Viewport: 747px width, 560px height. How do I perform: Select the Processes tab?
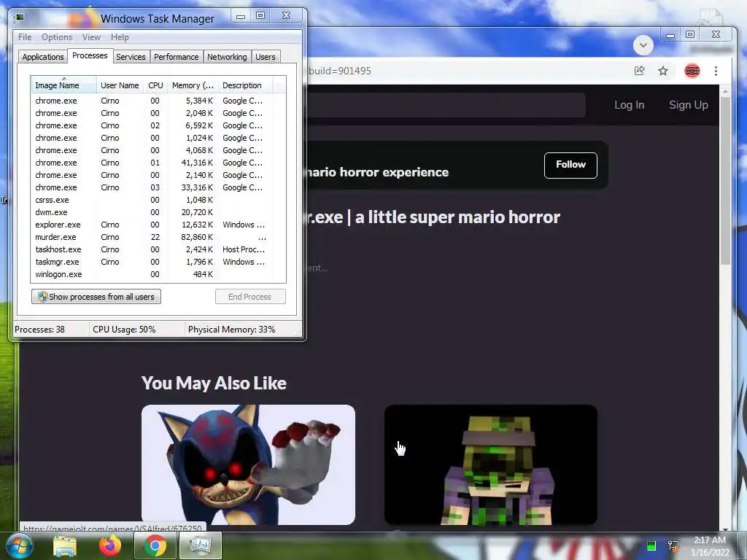(90, 55)
